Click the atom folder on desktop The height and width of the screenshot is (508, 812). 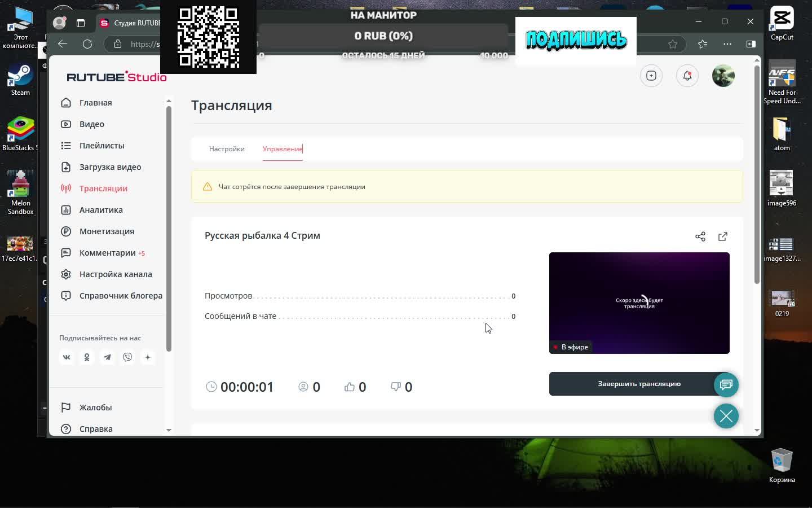click(x=782, y=134)
